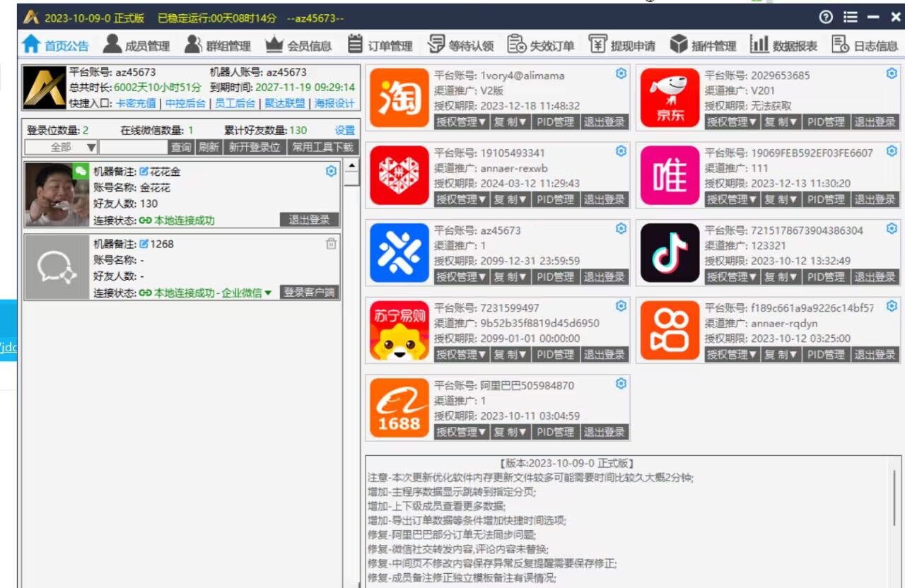Click the 日志信息 log icon
Image resolution: width=905 pixels, height=588 pixels.
841,45
